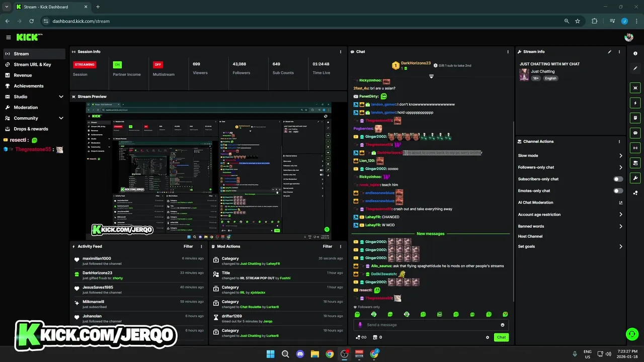This screenshot has height=362, width=644.
Task: Click the channel points infinity icon
Action: (x=361, y=337)
